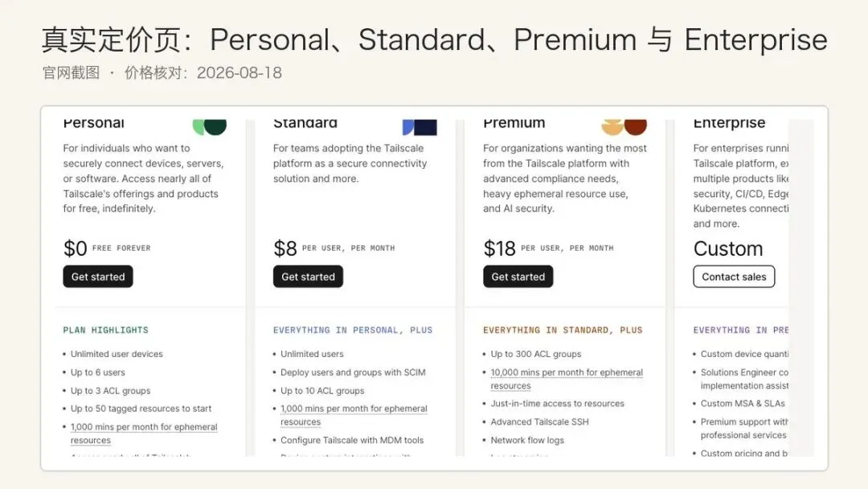Screen dimensions: 868x489
Task: Click the Plan Highlights section label
Action: pos(106,330)
